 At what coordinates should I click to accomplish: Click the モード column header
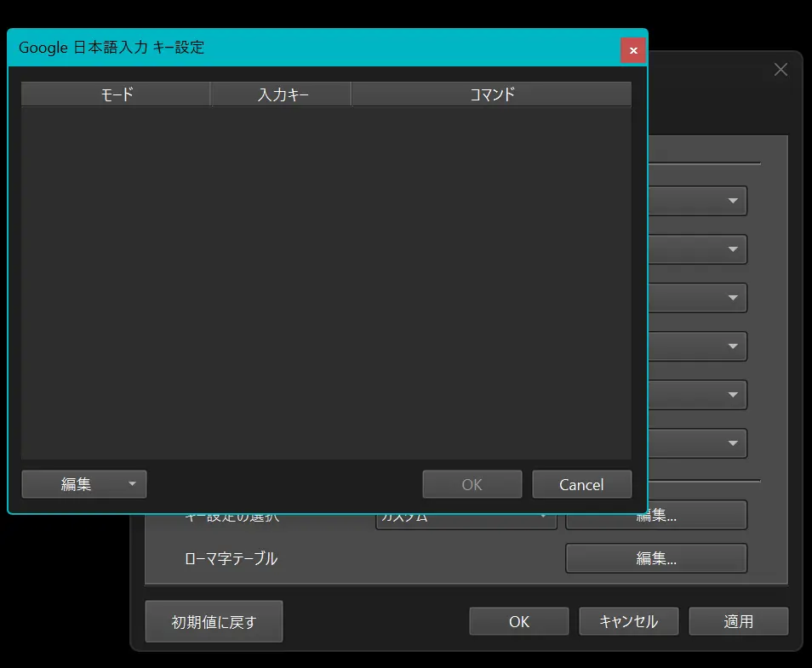pos(116,94)
